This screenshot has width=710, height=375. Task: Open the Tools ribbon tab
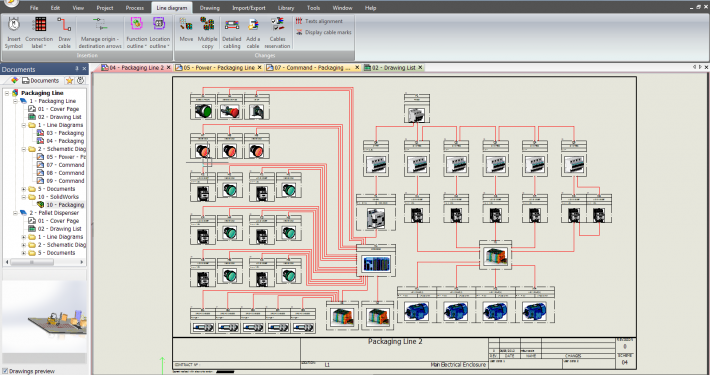point(313,8)
